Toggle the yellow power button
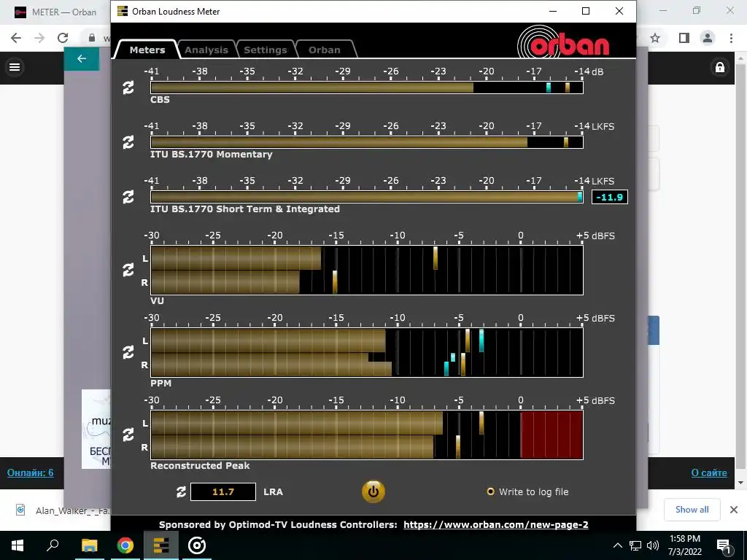Viewport: 747px width, 560px height. [x=373, y=491]
